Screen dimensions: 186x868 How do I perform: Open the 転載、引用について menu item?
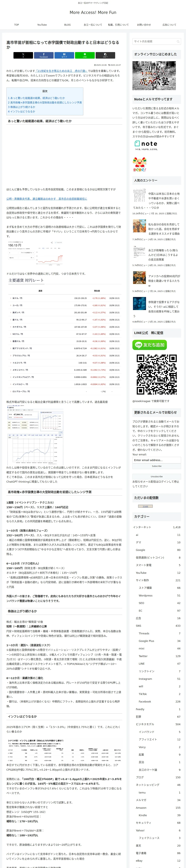click(118, 25)
